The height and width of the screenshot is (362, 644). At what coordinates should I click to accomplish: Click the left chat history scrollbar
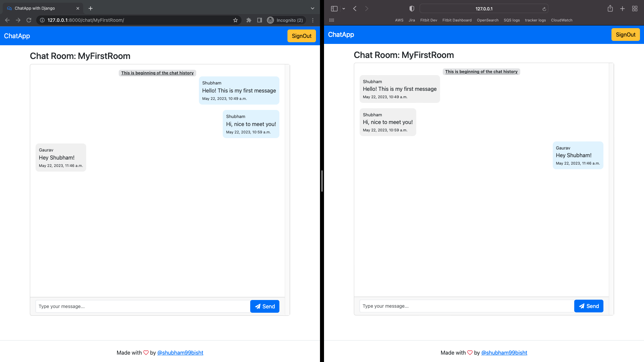click(287, 181)
